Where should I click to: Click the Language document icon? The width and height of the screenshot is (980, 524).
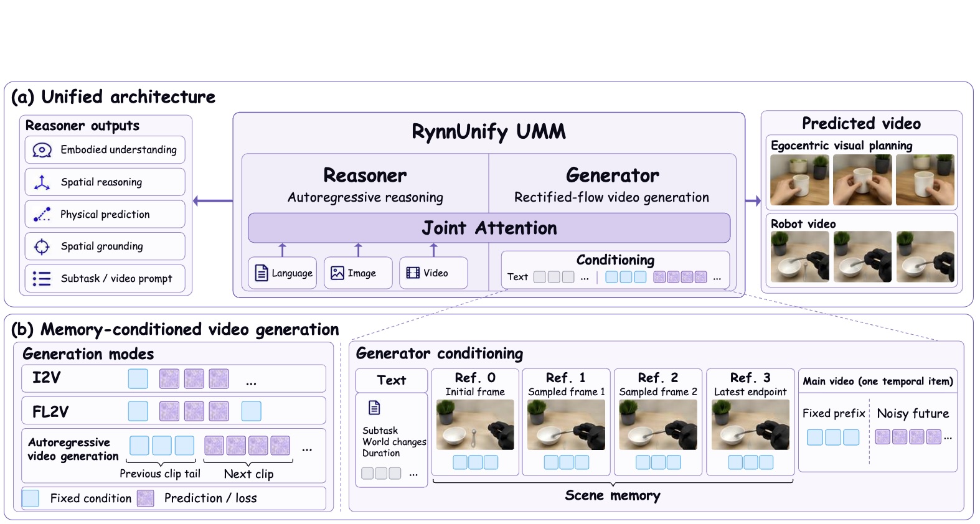click(261, 273)
